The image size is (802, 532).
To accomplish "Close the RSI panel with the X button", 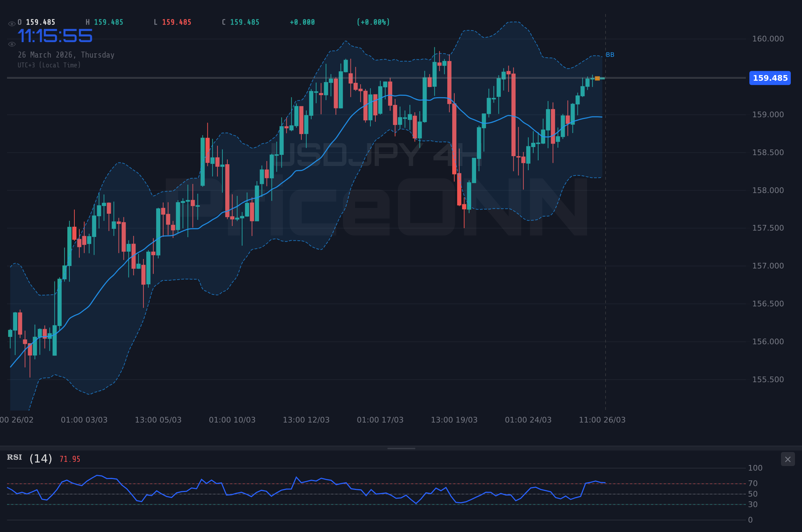I will (x=788, y=459).
